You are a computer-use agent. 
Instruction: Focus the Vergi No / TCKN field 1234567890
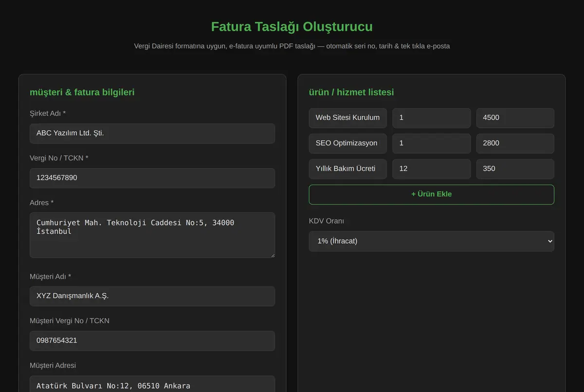point(152,178)
